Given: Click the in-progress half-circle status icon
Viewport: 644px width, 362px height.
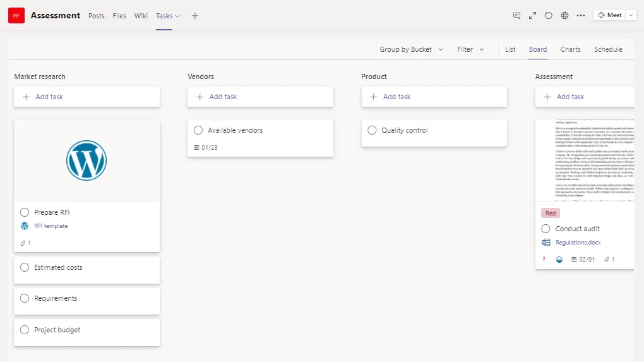Looking at the screenshot, I should pyautogui.click(x=559, y=260).
